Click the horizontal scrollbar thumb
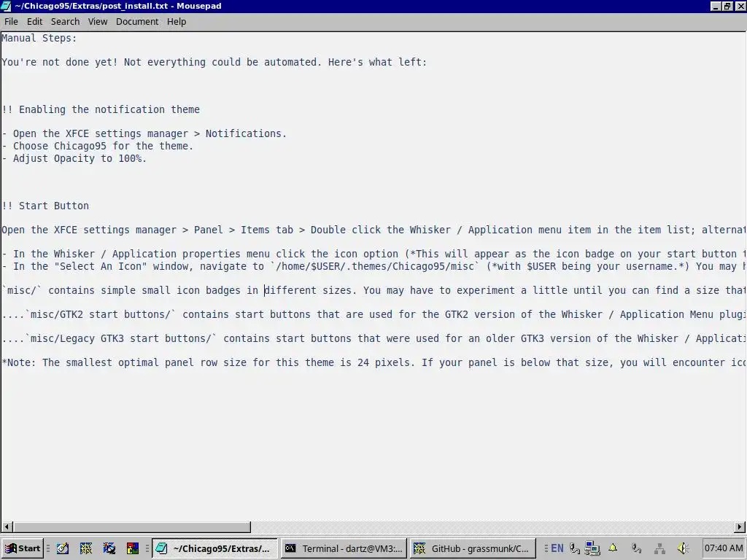Viewport: 747px width, 560px height. tap(132, 526)
